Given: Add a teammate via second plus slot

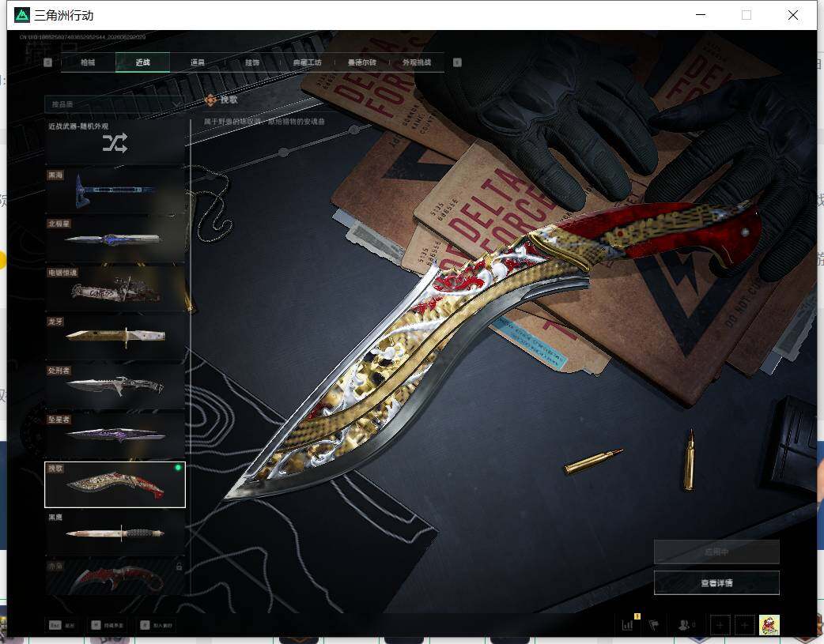Looking at the screenshot, I should tap(745, 625).
